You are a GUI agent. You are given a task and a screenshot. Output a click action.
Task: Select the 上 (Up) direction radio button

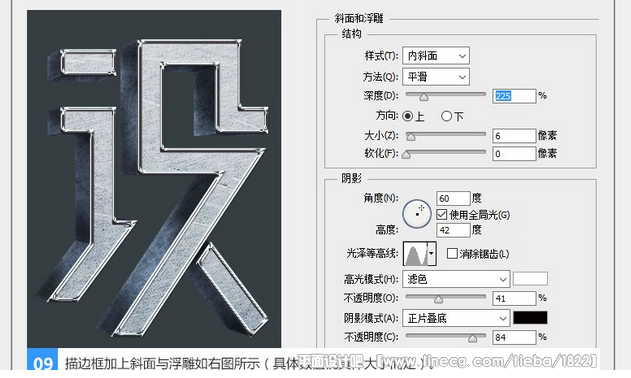click(407, 116)
